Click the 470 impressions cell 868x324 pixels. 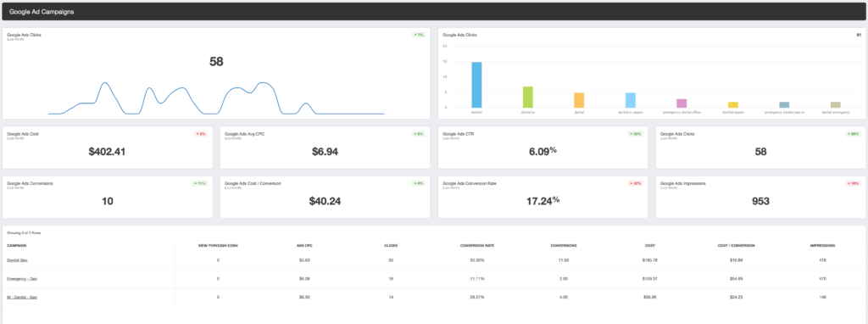tap(823, 278)
